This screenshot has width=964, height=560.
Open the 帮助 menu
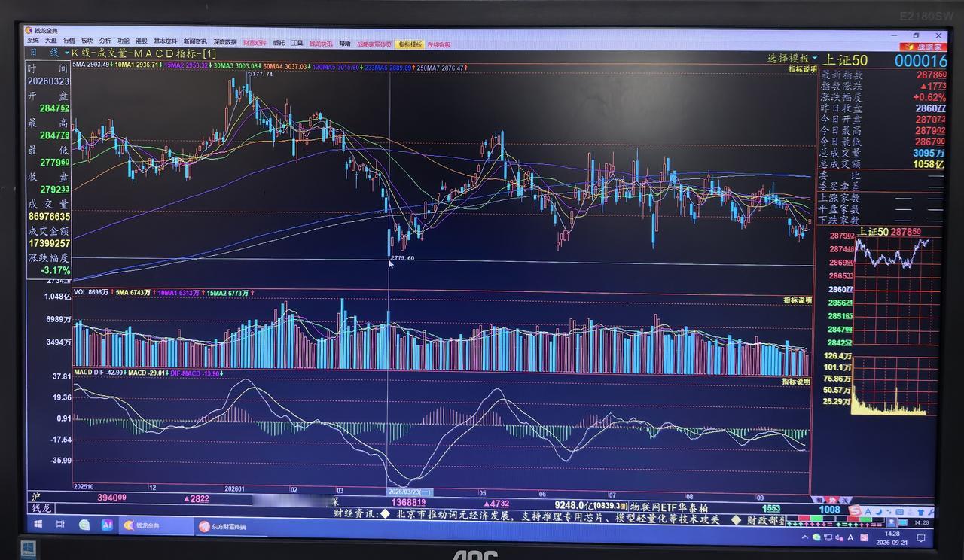pos(345,44)
